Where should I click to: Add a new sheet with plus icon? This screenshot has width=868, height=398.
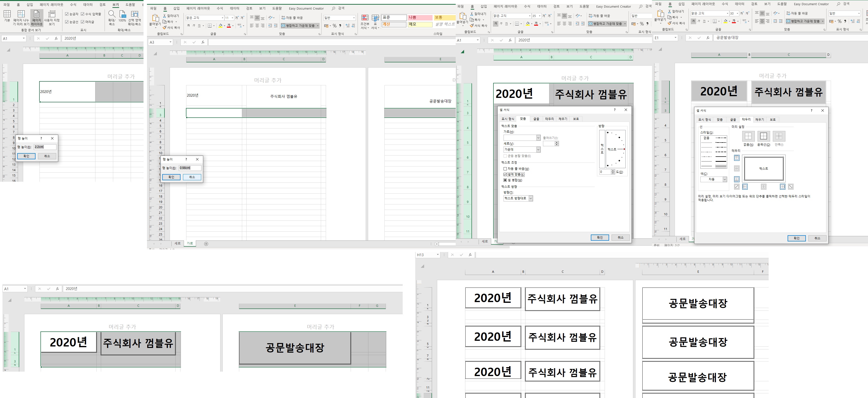pos(206,244)
